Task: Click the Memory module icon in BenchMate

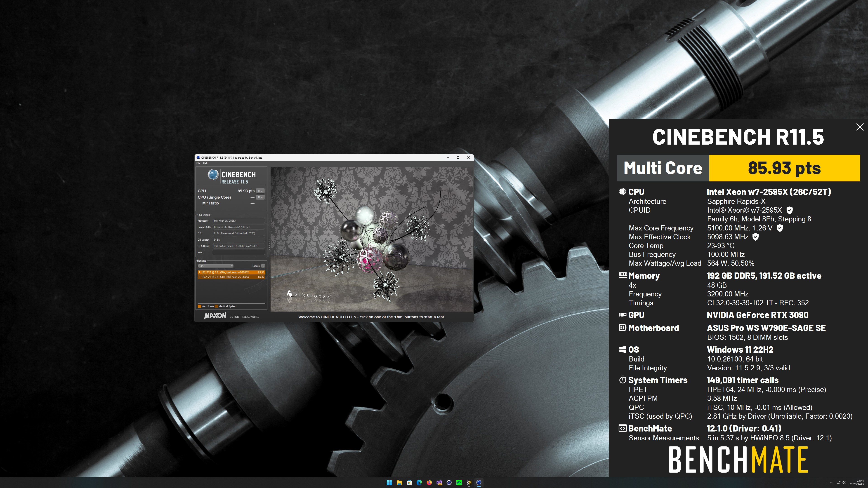Action: [622, 275]
